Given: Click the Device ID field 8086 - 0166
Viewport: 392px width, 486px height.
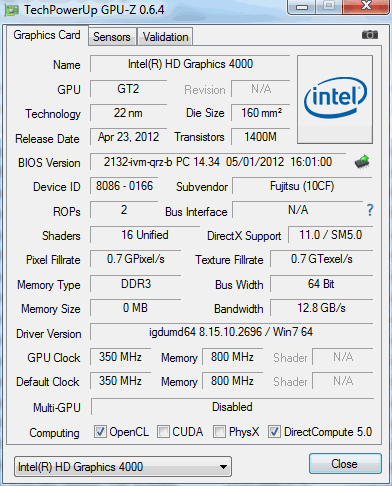Looking at the screenshot, I should click(124, 186).
